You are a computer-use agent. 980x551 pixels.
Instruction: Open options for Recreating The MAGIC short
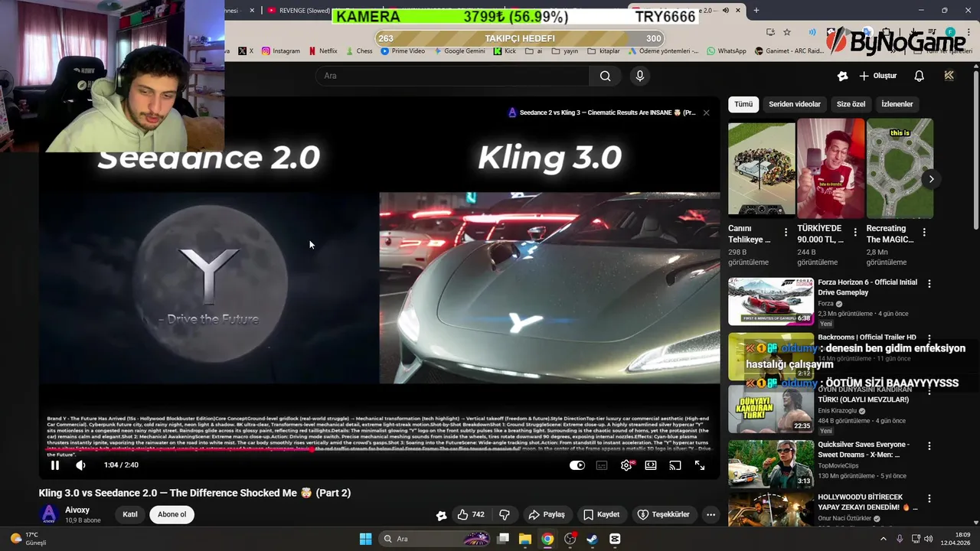coord(924,232)
